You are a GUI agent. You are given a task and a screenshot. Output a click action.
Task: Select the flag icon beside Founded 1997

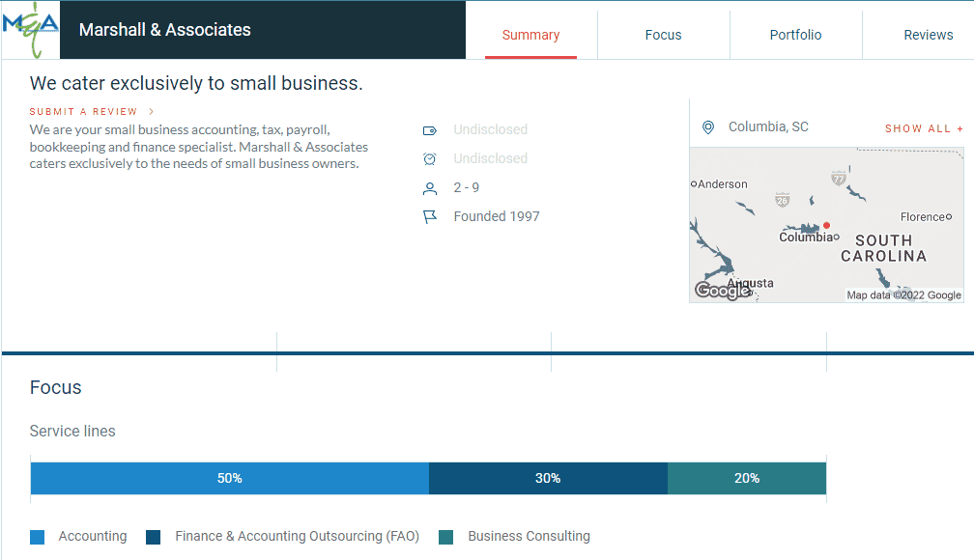point(430,216)
